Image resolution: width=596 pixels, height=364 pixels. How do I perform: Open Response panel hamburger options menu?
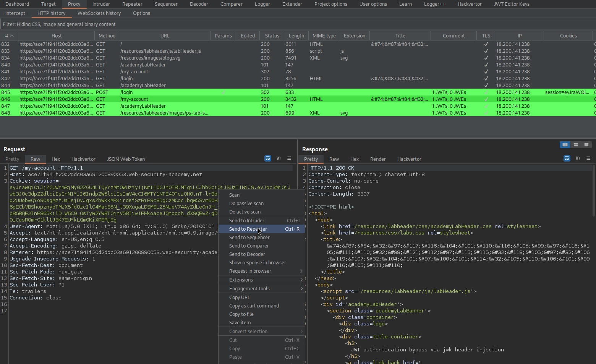588,158
